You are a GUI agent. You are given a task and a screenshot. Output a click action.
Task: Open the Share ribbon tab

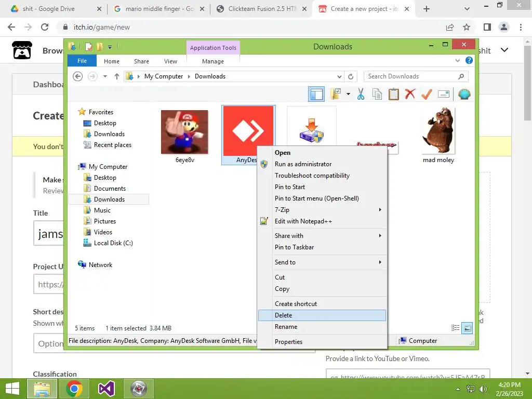(141, 61)
